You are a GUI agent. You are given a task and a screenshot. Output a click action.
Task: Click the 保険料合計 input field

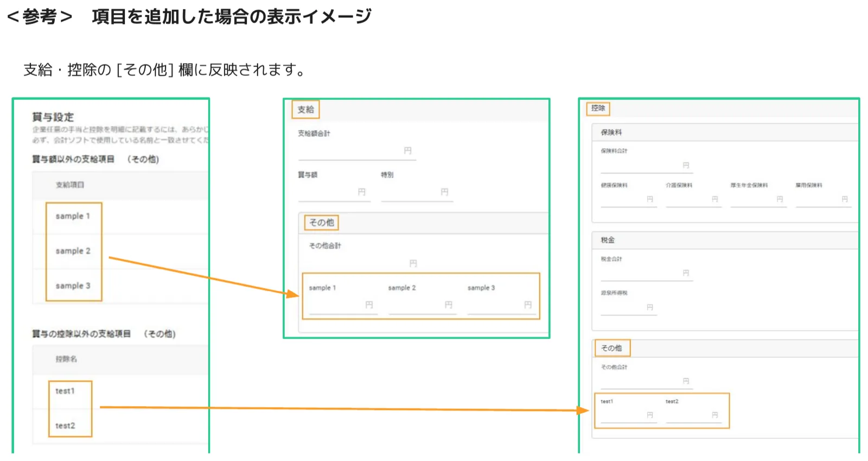(647, 166)
